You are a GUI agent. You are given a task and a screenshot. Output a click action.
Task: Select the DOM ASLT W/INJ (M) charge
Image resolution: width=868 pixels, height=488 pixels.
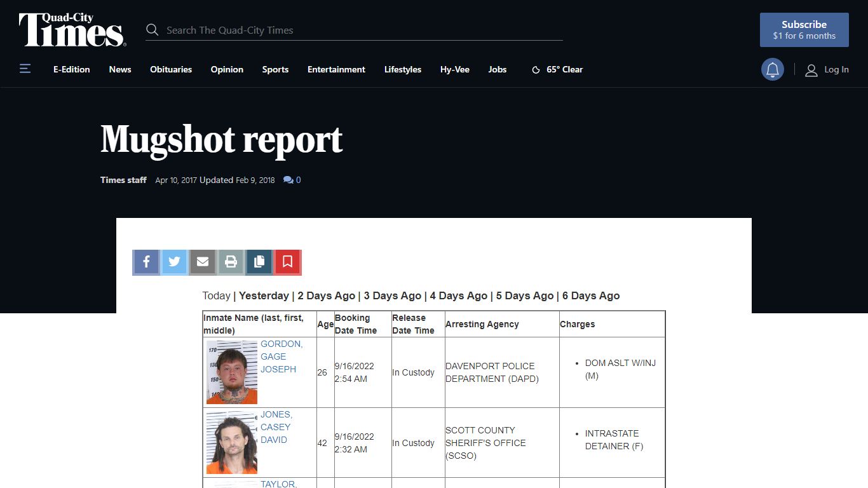620,369
